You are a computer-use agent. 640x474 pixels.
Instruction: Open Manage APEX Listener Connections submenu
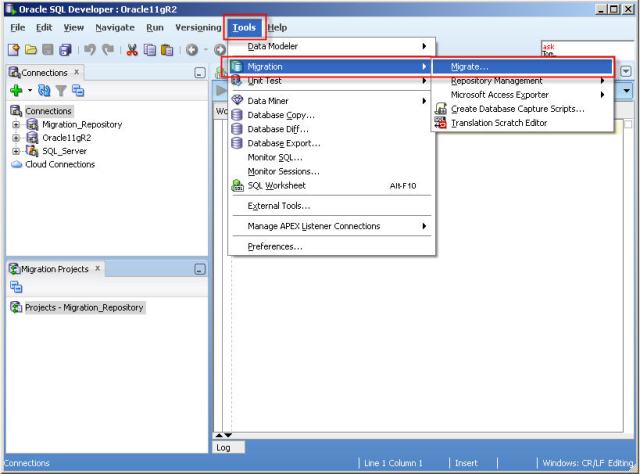[x=331, y=226]
